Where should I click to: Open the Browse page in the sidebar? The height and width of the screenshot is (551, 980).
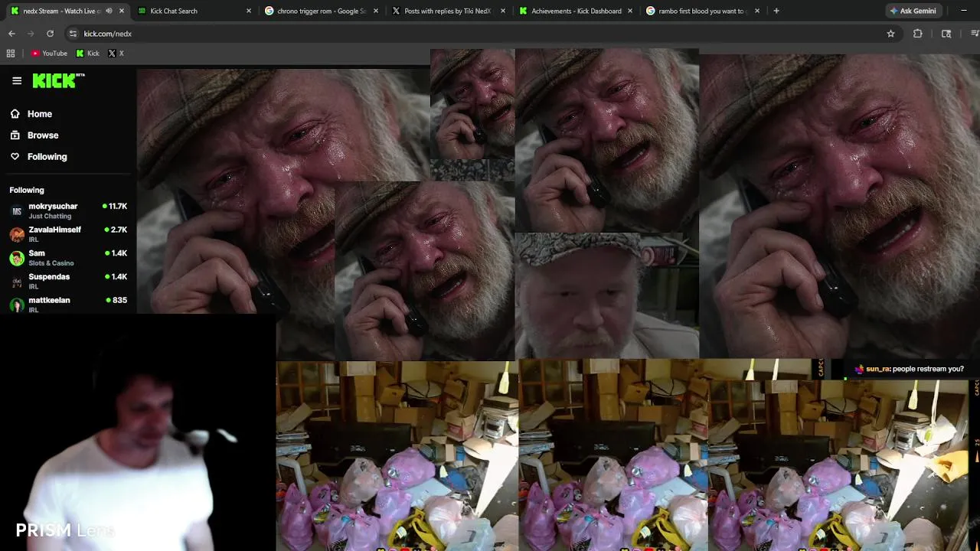(43, 135)
